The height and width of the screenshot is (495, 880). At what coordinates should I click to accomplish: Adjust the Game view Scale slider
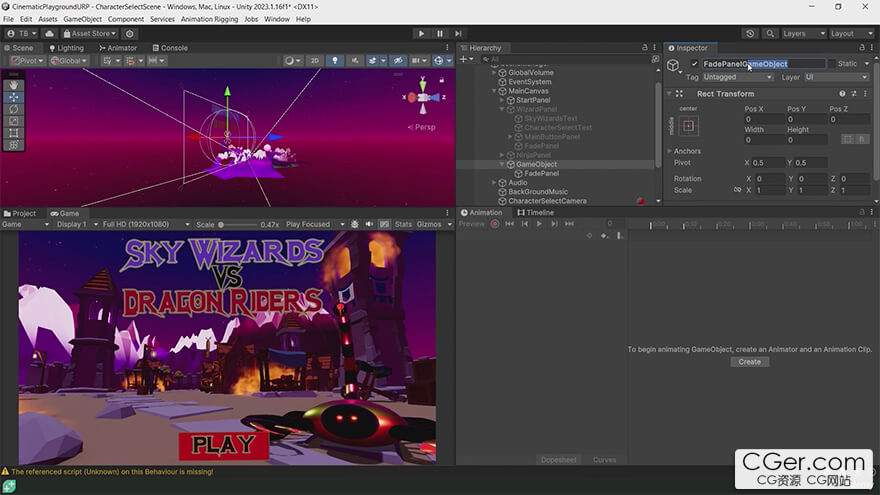[x=238, y=224]
